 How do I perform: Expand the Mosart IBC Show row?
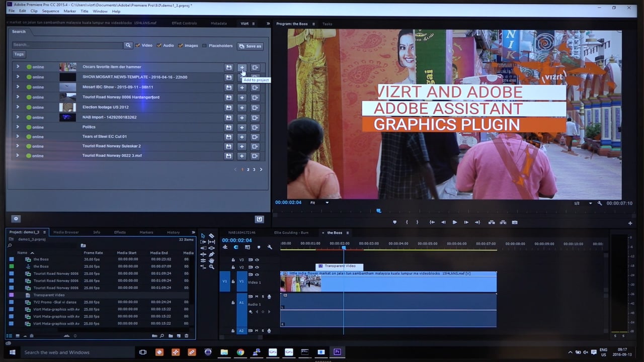18,86
